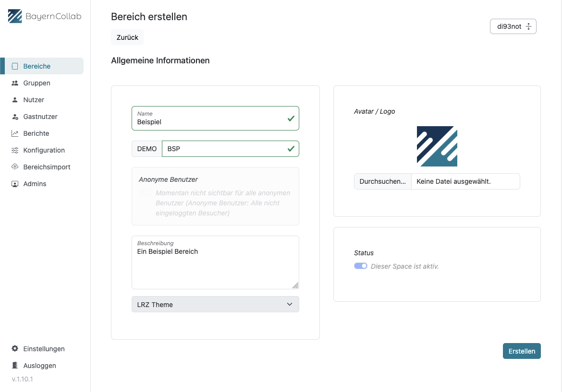Toggle the 'Dieser Space ist aktiv' switch
The width and height of the screenshot is (562, 392).
pyautogui.click(x=360, y=266)
